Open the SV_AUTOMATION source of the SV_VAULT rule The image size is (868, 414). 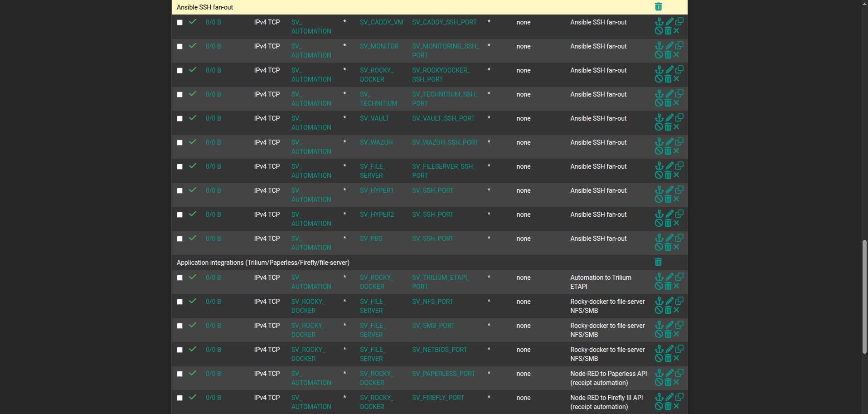click(x=311, y=123)
